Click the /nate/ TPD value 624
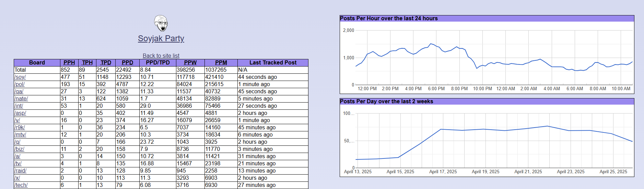This screenshot has width=644, height=189. (101, 99)
